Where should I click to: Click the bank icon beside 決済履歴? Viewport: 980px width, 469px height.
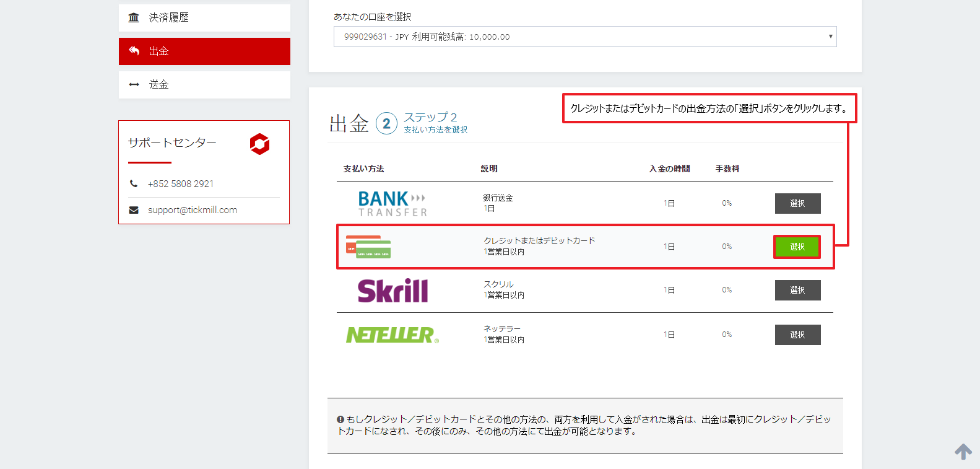tap(134, 17)
